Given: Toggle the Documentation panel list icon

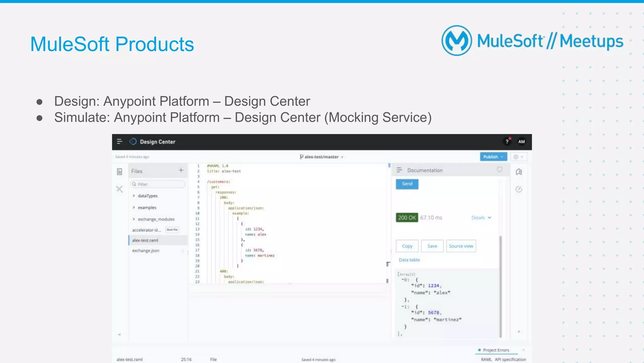Looking at the screenshot, I should coord(399,170).
